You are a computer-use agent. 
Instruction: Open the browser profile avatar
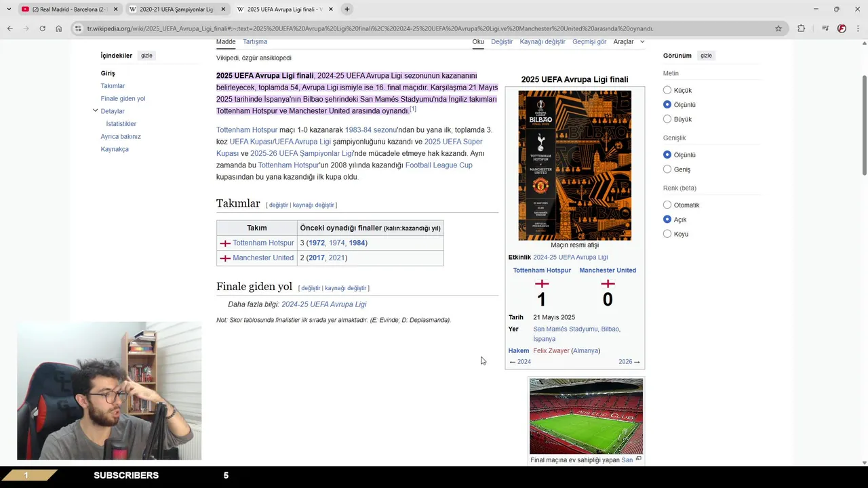click(842, 28)
